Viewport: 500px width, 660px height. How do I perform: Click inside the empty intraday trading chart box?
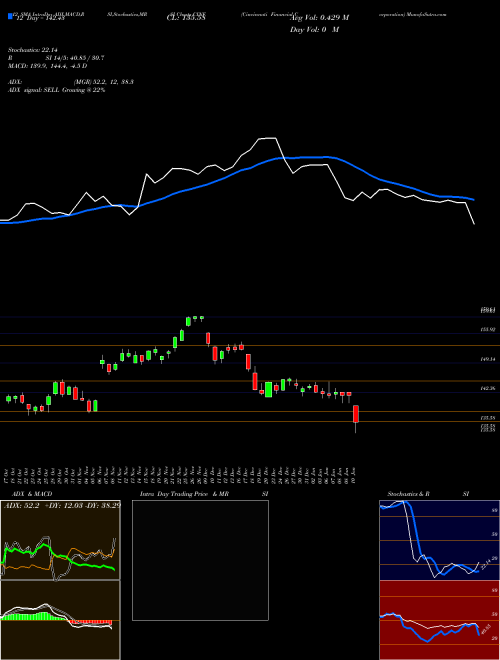point(200,560)
